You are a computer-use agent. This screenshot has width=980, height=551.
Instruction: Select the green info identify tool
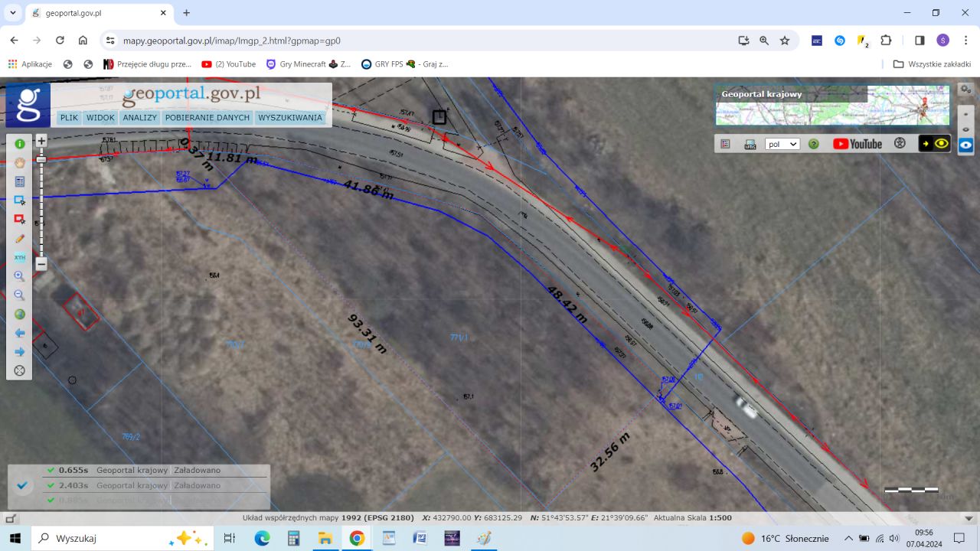(x=20, y=144)
